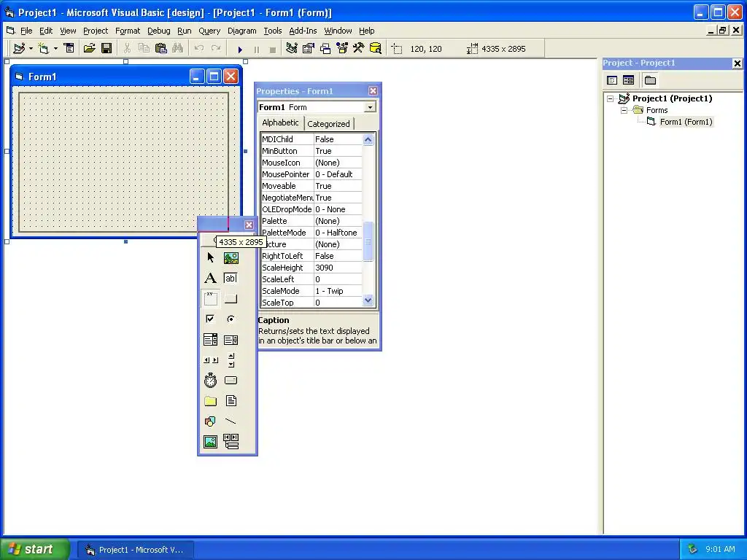Select the DriveListBox control tool
747x560 pixels.
[231, 381]
